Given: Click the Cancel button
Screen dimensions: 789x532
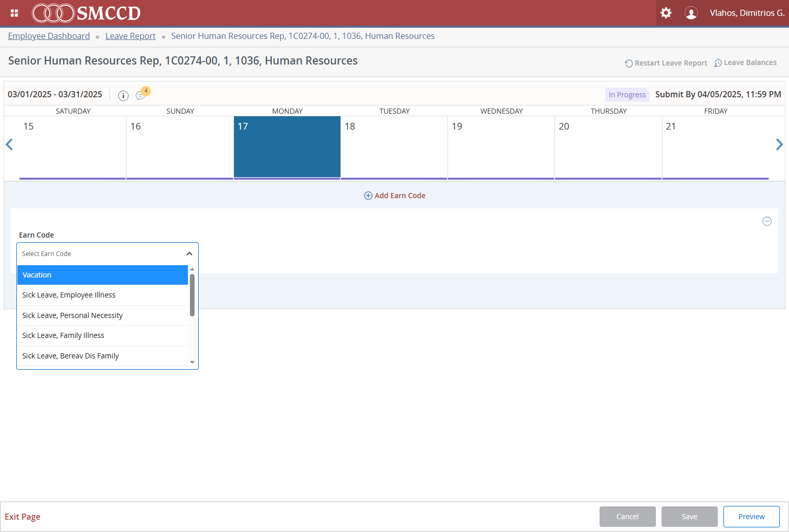Looking at the screenshot, I should 627,517.
